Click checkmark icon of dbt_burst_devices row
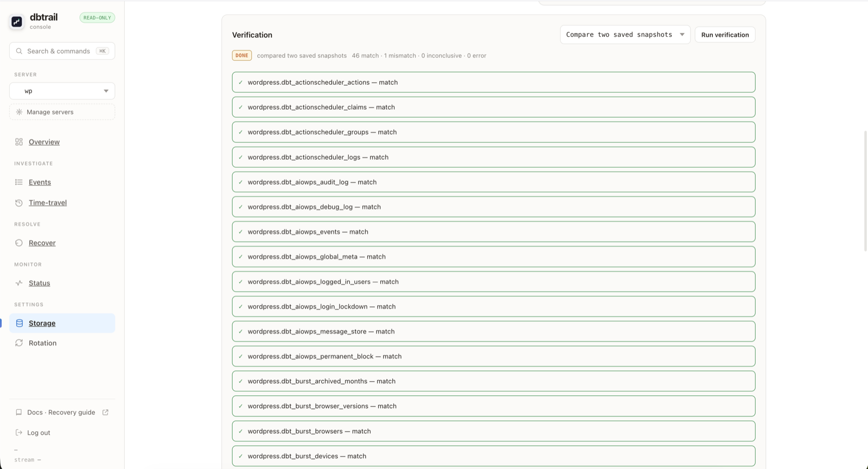The width and height of the screenshot is (868, 469). (240, 456)
